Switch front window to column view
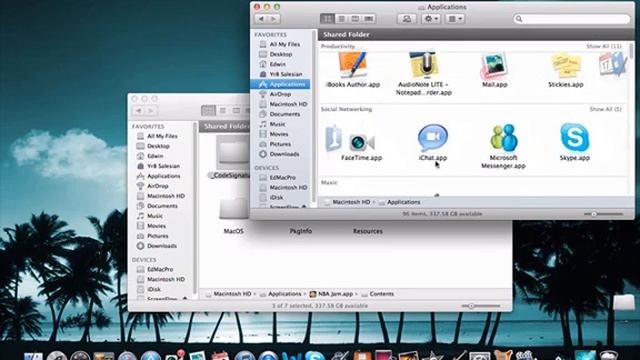640x360 pixels. (355, 19)
